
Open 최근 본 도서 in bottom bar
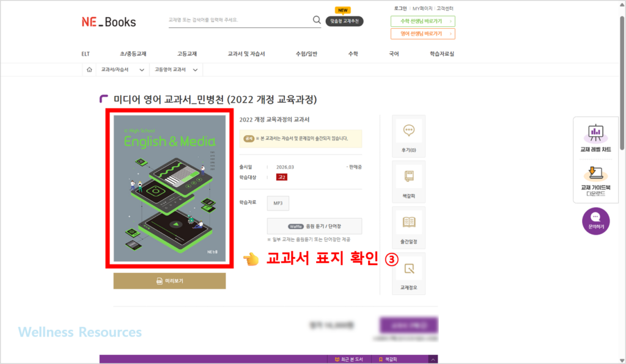tap(349, 360)
